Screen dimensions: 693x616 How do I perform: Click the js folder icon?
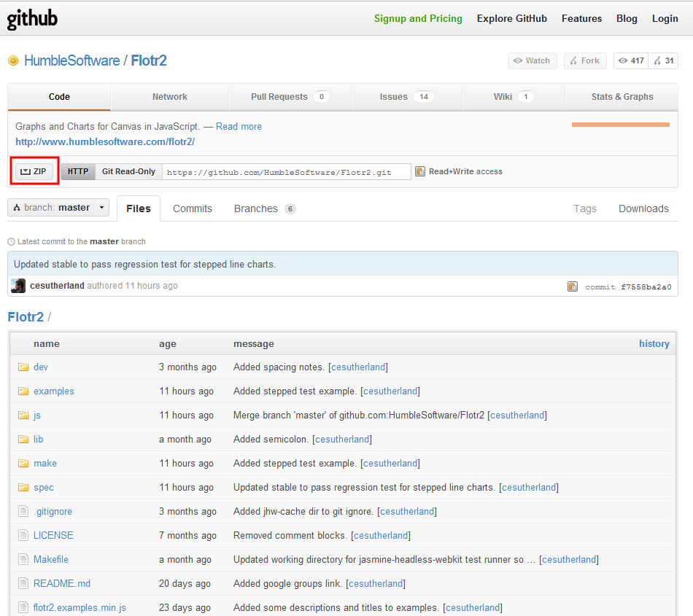(23, 415)
